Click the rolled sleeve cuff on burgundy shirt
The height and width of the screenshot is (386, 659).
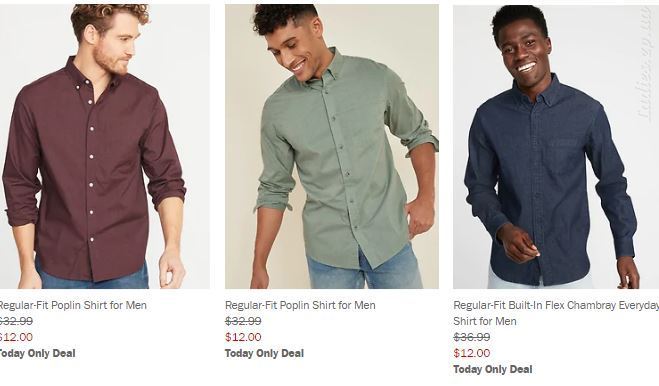tap(167, 196)
